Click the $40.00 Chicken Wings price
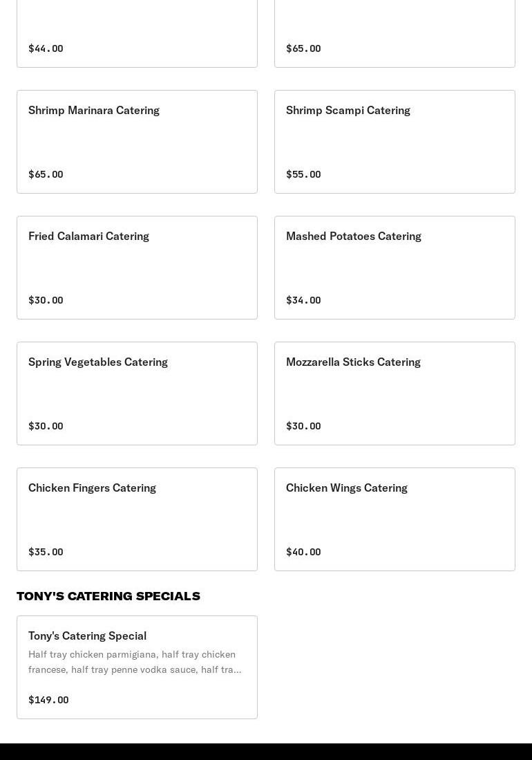 pyautogui.click(x=303, y=552)
